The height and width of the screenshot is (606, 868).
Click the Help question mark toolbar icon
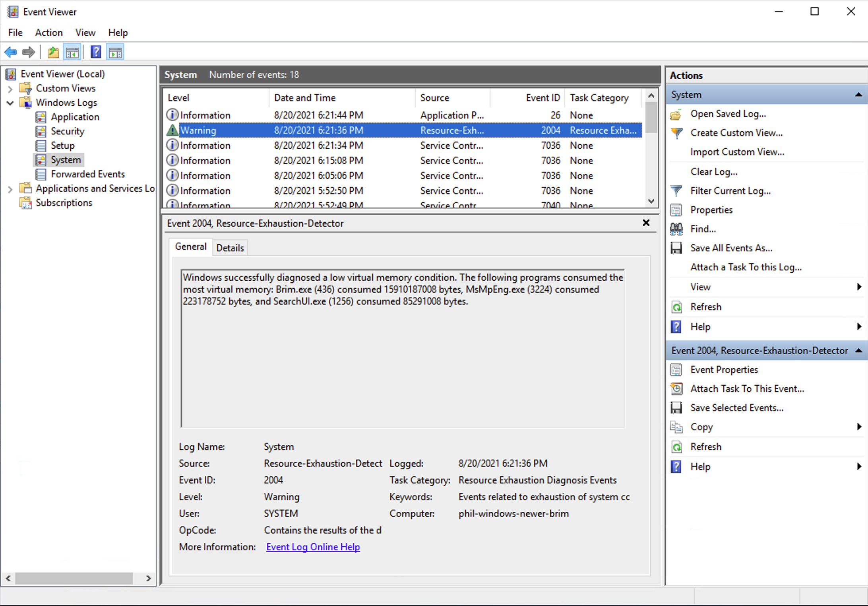[x=96, y=52]
